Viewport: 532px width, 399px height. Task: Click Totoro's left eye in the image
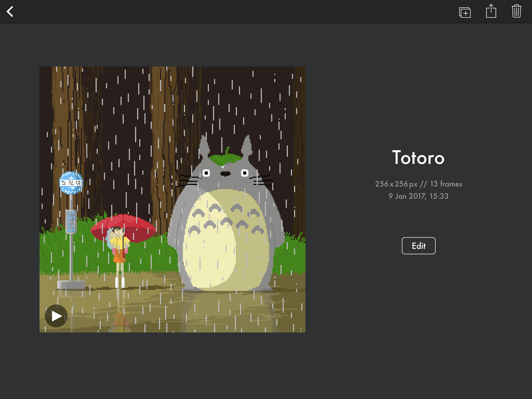click(x=207, y=173)
